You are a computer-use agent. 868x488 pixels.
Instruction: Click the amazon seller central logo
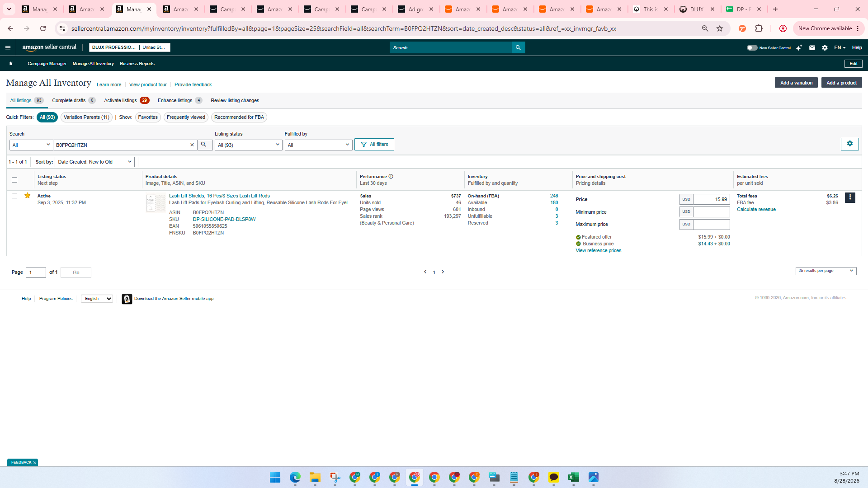point(49,47)
